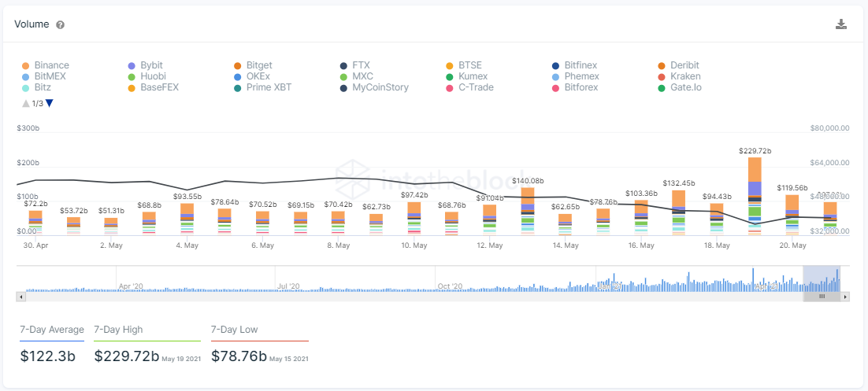The width and height of the screenshot is (868, 391).
Task: Open the Volume help question mark icon
Action: [61, 25]
